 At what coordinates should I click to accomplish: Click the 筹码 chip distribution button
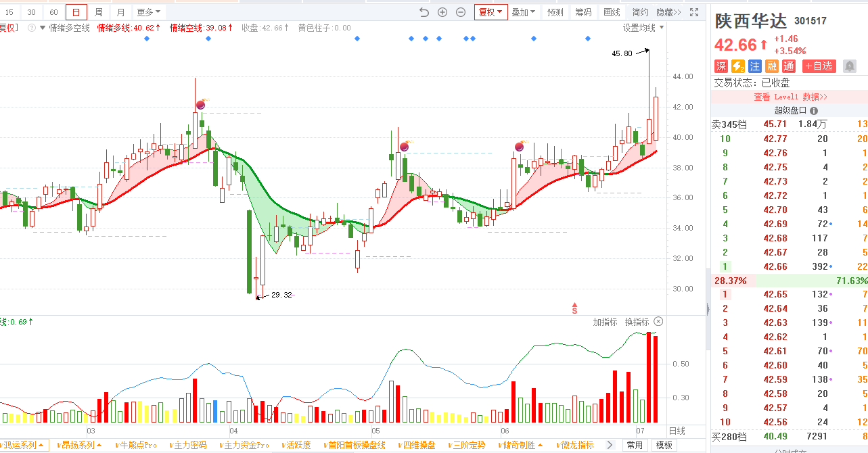[583, 12]
